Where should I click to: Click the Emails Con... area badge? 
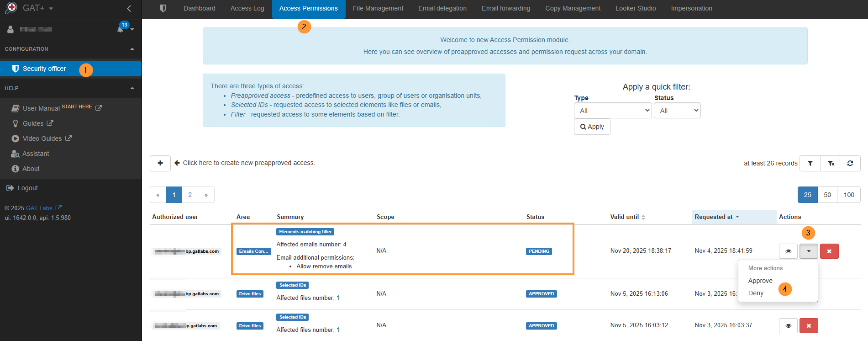pyautogui.click(x=253, y=251)
